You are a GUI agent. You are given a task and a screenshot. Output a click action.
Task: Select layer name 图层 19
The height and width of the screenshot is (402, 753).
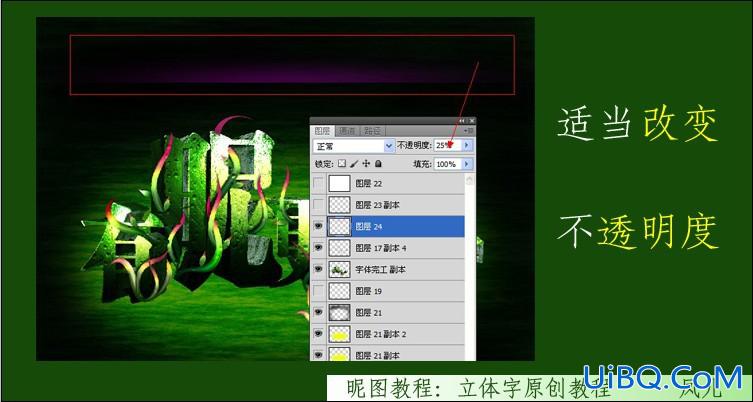click(x=369, y=291)
